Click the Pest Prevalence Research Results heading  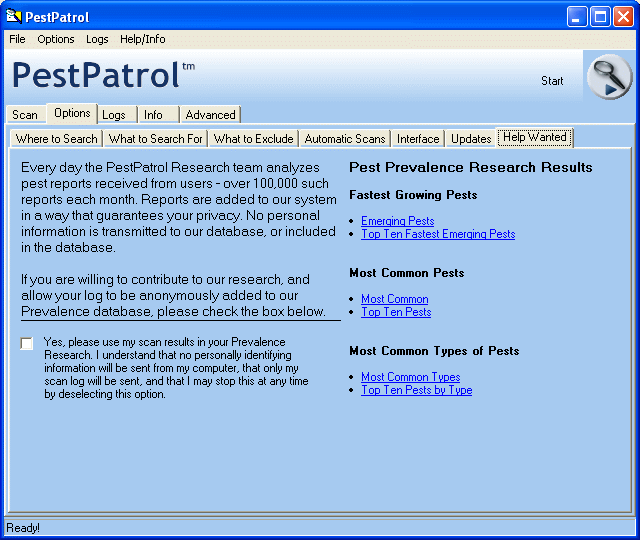(x=471, y=167)
